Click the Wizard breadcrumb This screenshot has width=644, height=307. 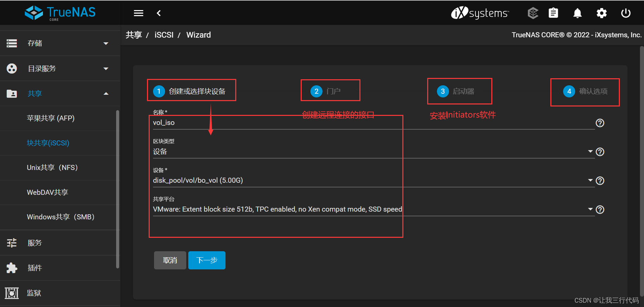[199, 35]
